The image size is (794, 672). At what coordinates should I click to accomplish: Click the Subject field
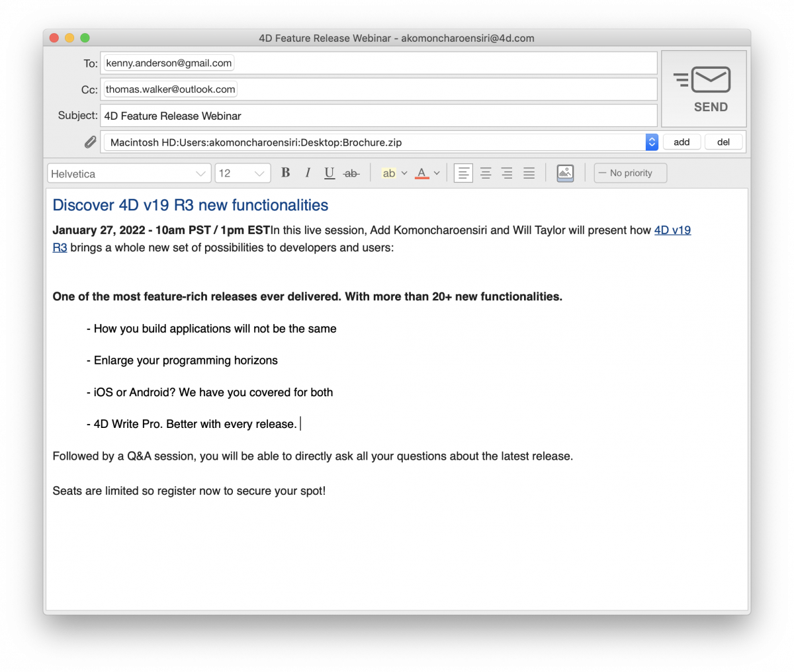(378, 116)
